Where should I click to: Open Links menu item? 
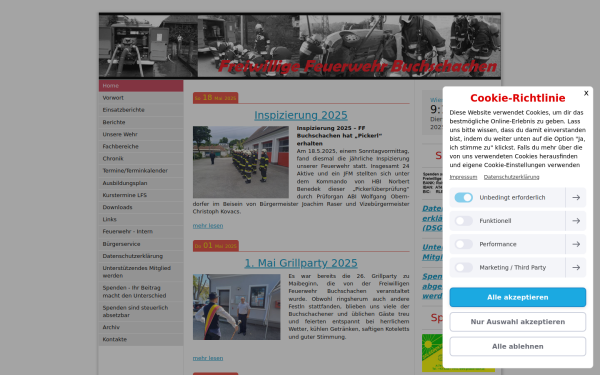click(141, 219)
